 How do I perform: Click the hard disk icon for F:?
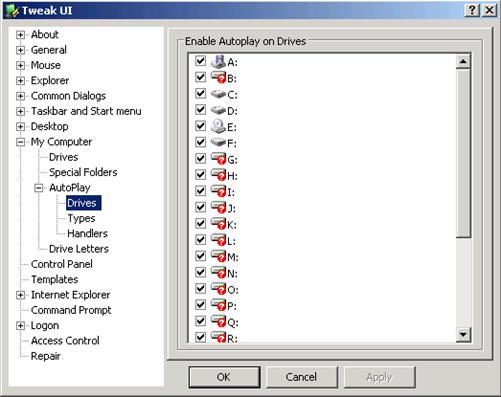218,143
